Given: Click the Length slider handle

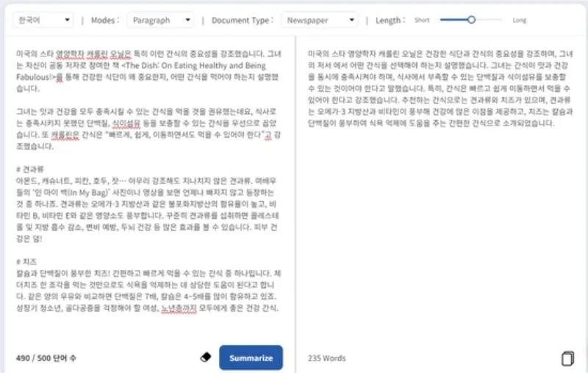Looking at the screenshot, I should pyautogui.click(x=471, y=20).
